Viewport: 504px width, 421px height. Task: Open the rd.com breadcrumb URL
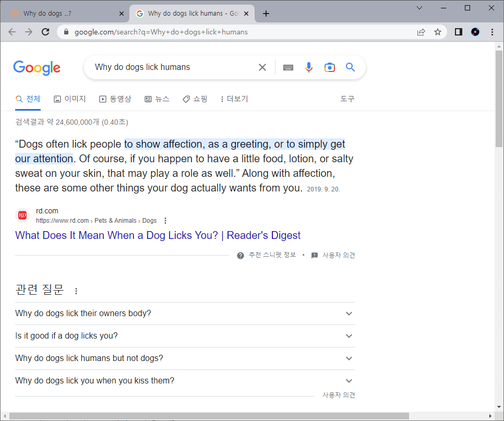click(96, 221)
